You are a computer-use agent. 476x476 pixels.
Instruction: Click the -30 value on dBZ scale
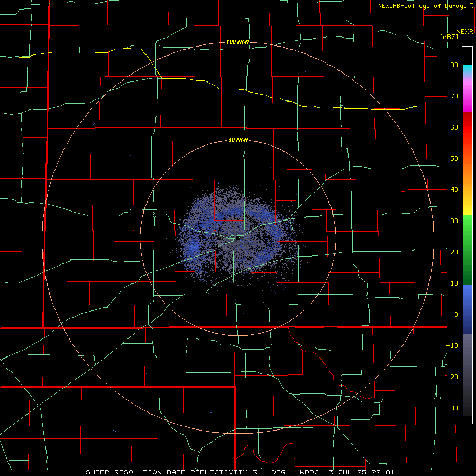click(452, 408)
